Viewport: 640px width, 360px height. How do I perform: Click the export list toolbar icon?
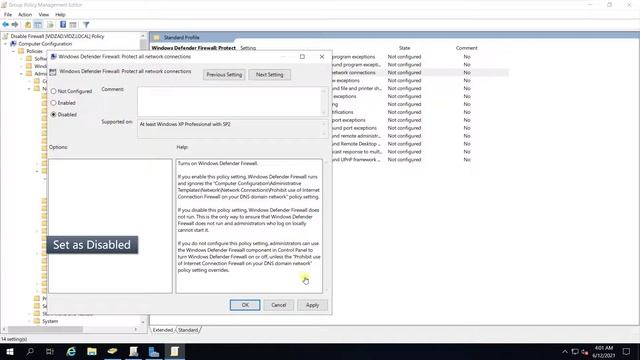[x=50, y=25]
